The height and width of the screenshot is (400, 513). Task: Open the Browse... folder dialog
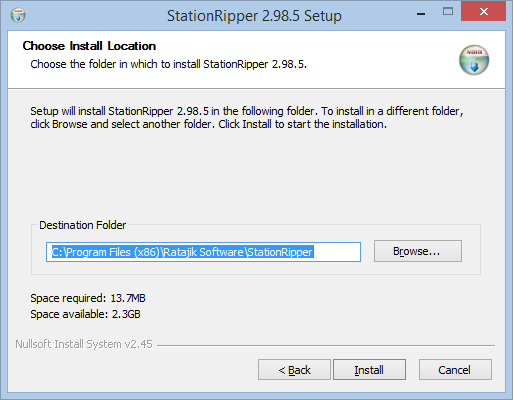tap(418, 251)
